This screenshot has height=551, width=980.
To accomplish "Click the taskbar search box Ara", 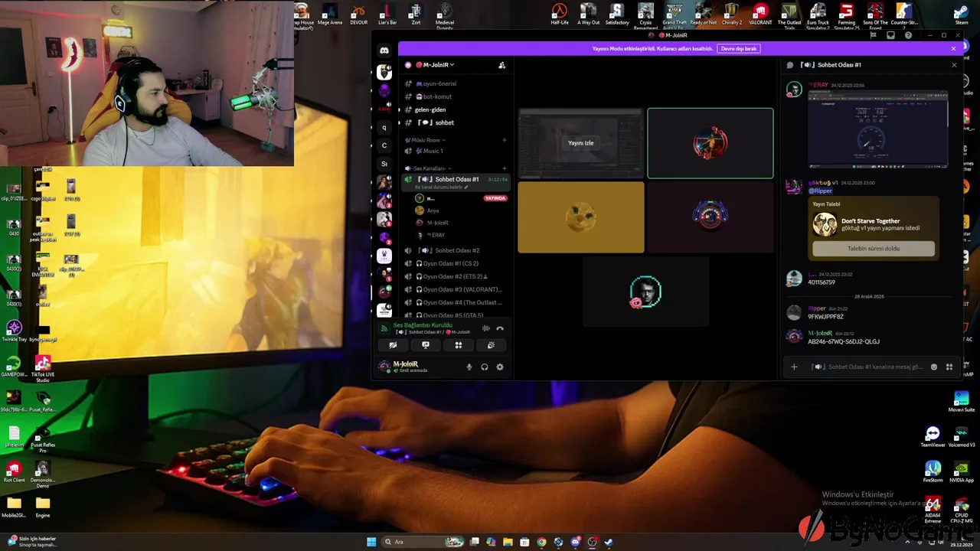I will (x=423, y=542).
